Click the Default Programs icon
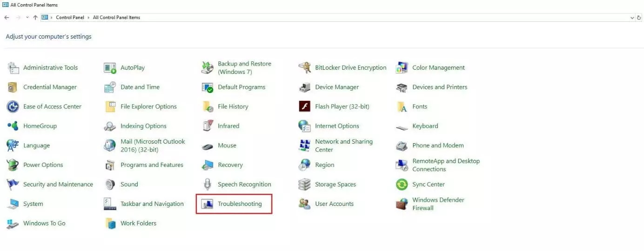Screen dimensions: 644x251 (x=208, y=87)
